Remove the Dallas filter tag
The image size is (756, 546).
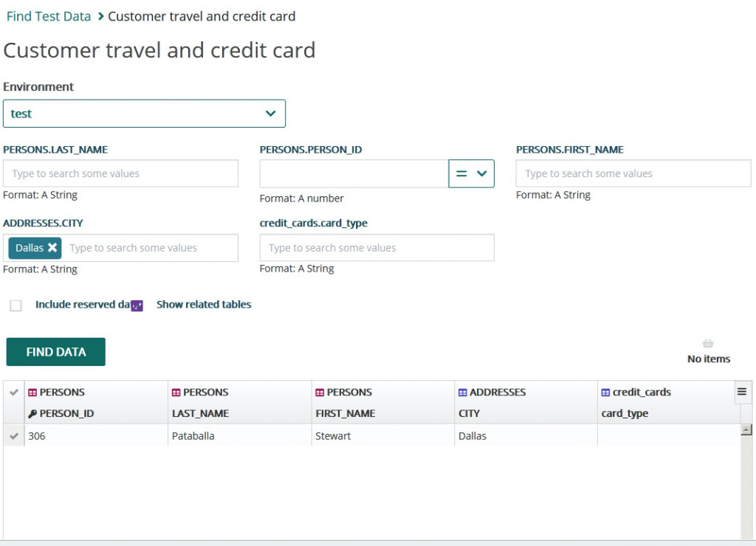pyautogui.click(x=52, y=248)
